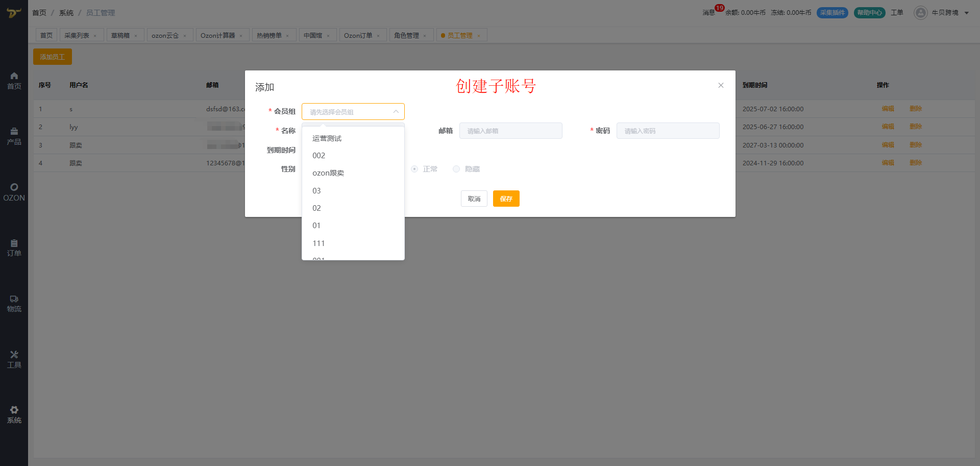Open the messages badge showing 19
The height and width of the screenshot is (466, 980).
pyautogui.click(x=719, y=8)
